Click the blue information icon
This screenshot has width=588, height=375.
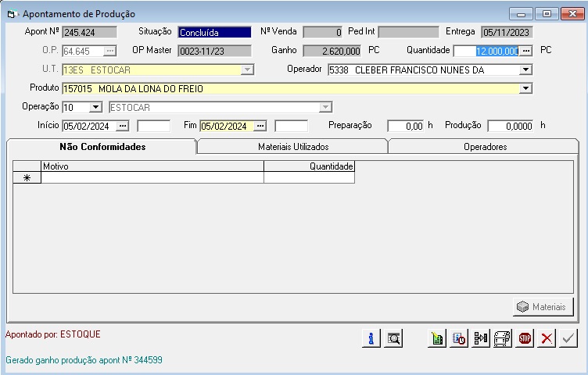pos(371,338)
